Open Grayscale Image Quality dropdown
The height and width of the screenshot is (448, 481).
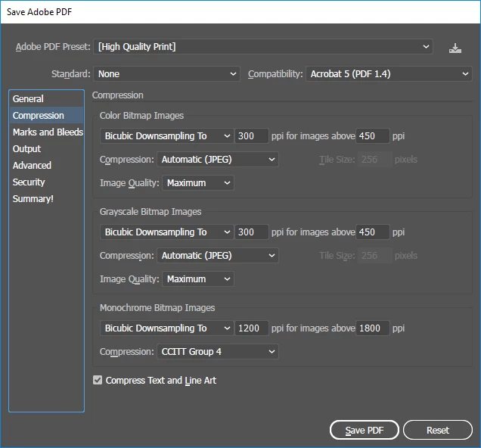(x=198, y=279)
